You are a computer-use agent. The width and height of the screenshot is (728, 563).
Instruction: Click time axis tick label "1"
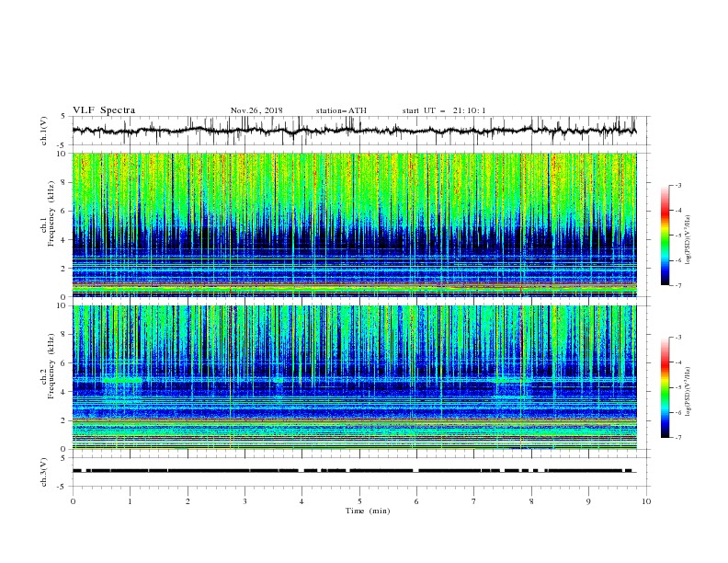[130, 501]
